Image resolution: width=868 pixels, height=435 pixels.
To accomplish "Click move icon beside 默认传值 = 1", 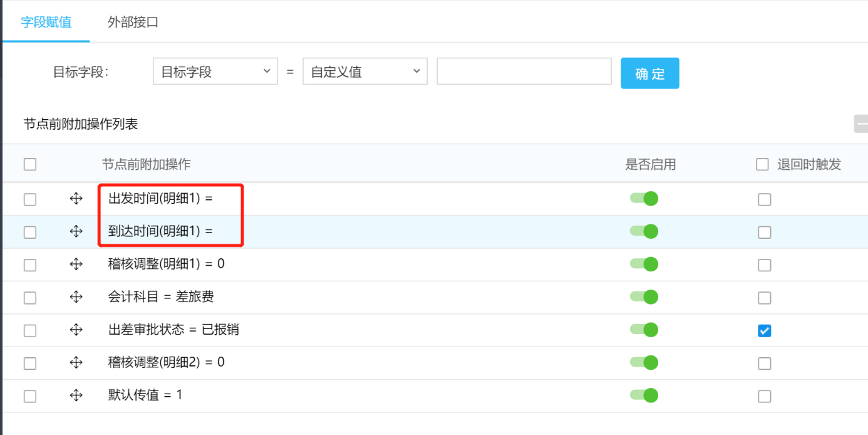I will pyautogui.click(x=76, y=396).
